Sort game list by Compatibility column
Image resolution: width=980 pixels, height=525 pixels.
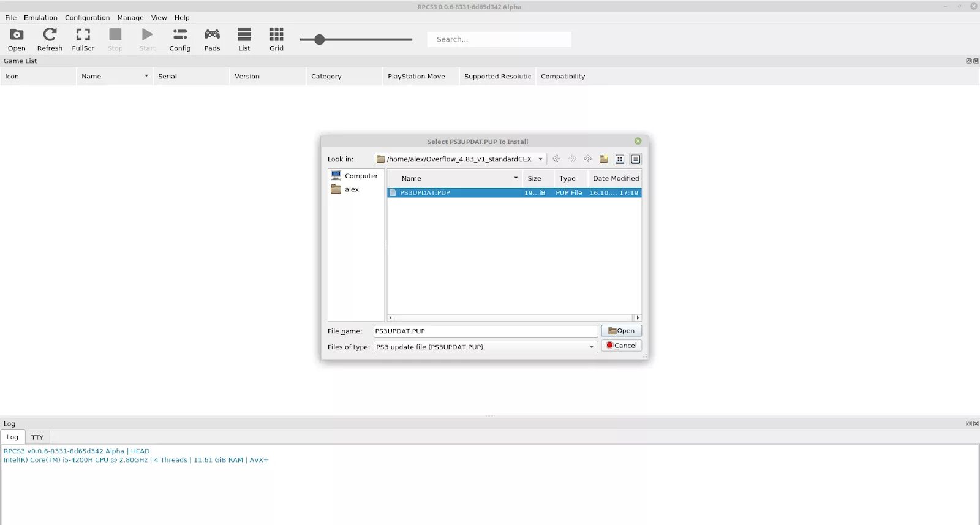[x=563, y=77]
